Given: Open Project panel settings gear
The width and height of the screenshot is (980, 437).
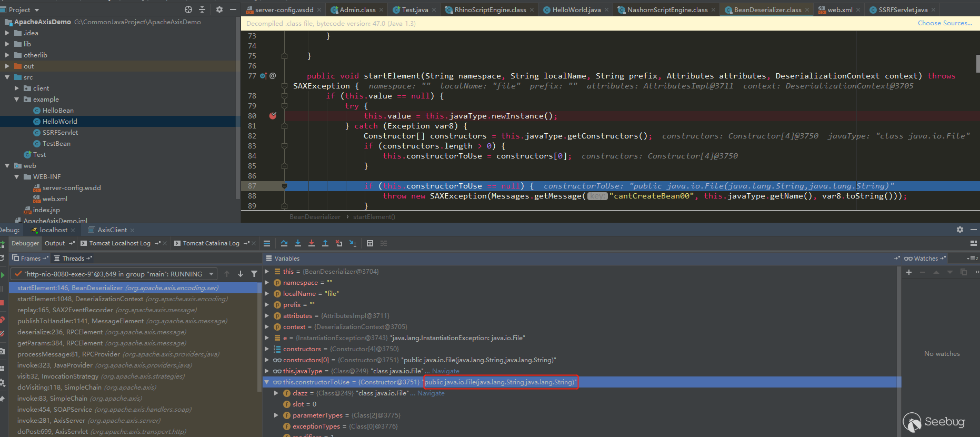Looking at the screenshot, I should (x=219, y=9).
